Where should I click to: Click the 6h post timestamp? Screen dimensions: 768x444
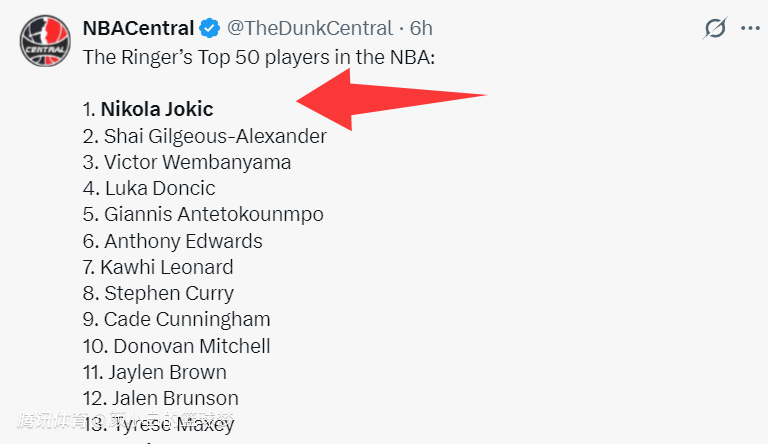421,28
